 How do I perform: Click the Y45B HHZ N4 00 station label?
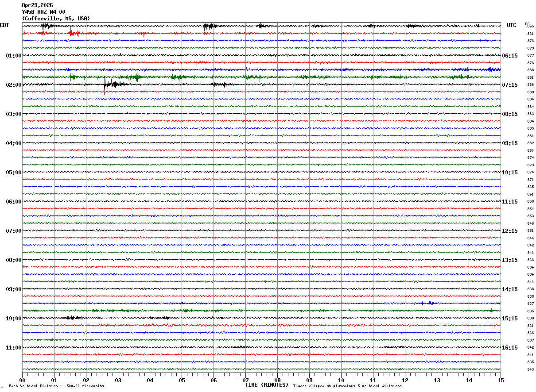(x=43, y=12)
